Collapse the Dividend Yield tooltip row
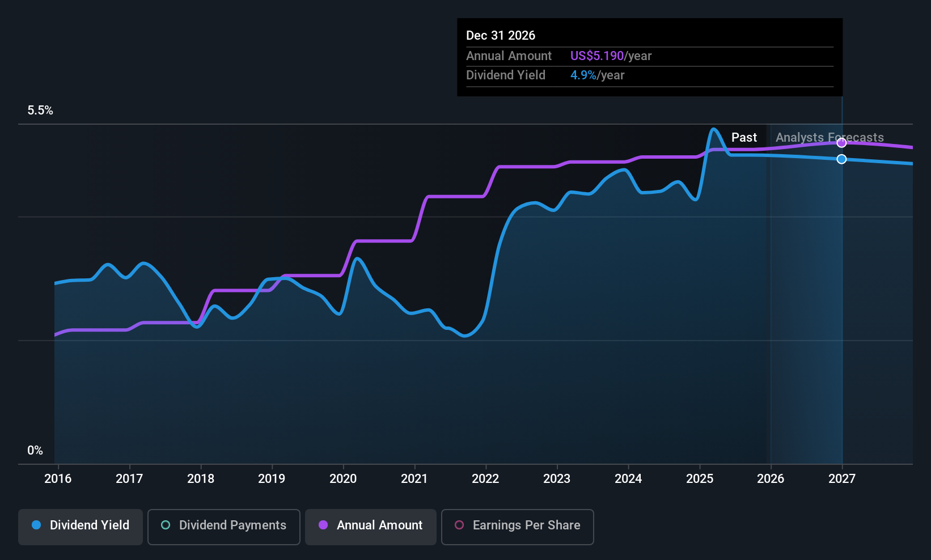This screenshot has height=560, width=931. [x=505, y=75]
